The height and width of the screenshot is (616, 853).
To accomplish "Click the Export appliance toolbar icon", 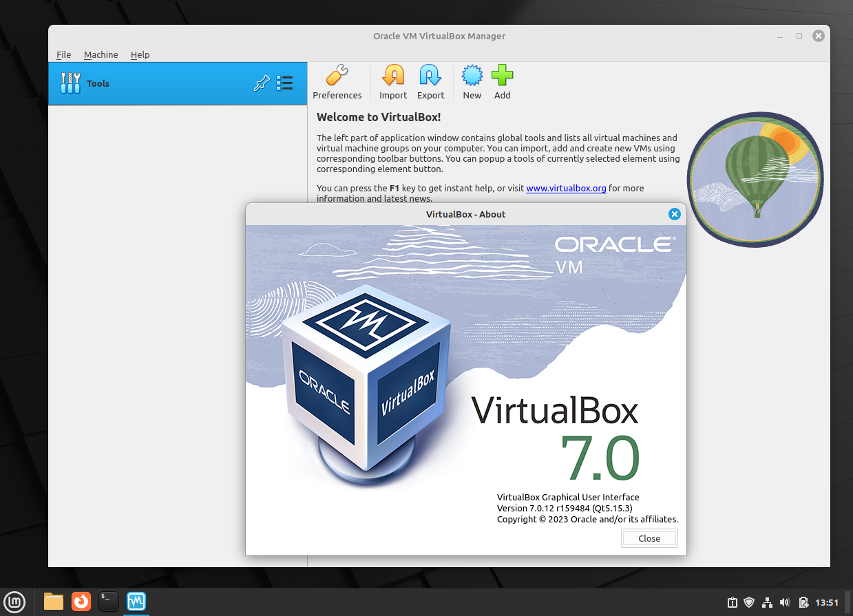I will [x=430, y=83].
